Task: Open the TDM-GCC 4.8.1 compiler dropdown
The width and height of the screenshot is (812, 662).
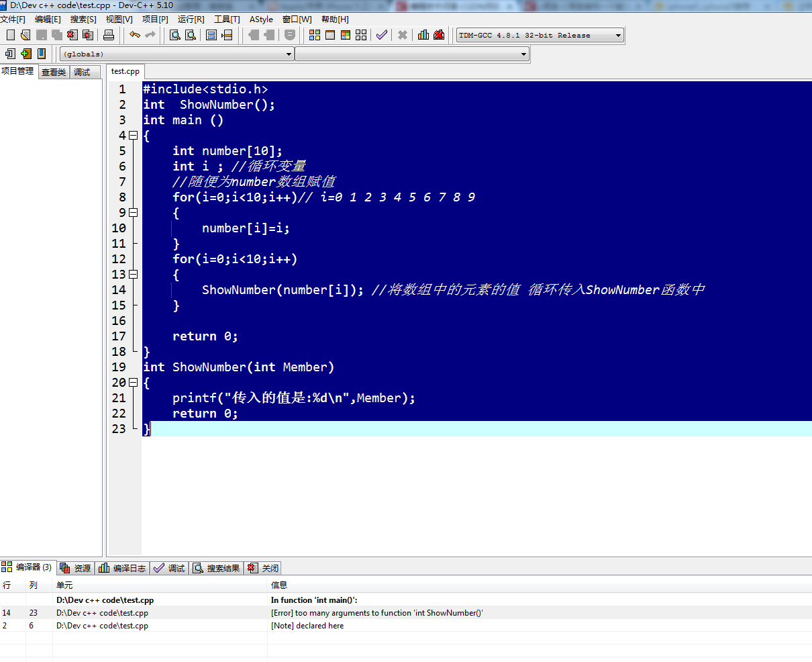Action: click(x=540, y=35)
